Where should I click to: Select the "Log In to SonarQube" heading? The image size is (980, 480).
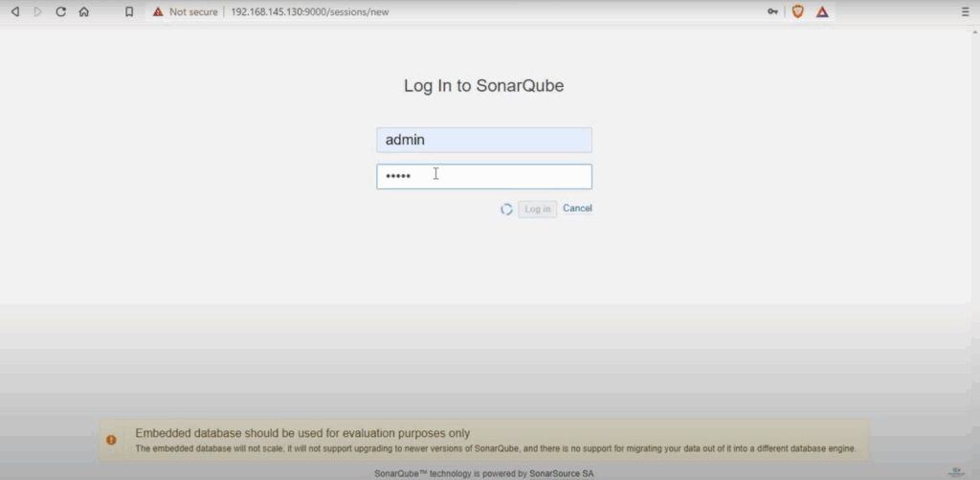click(x=483, y=85)
